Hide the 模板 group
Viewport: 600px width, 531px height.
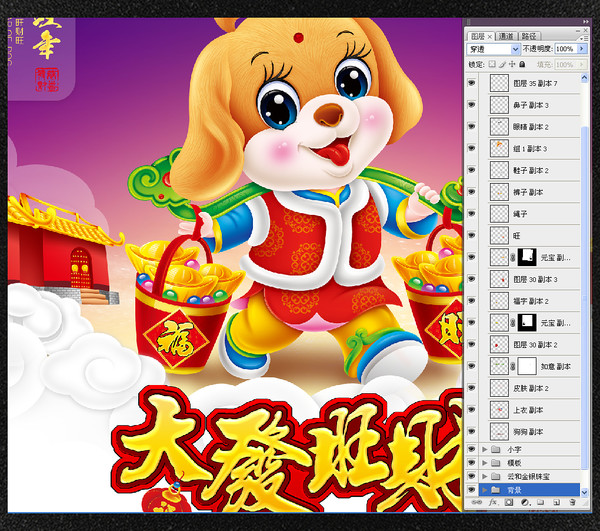point(471,463)
